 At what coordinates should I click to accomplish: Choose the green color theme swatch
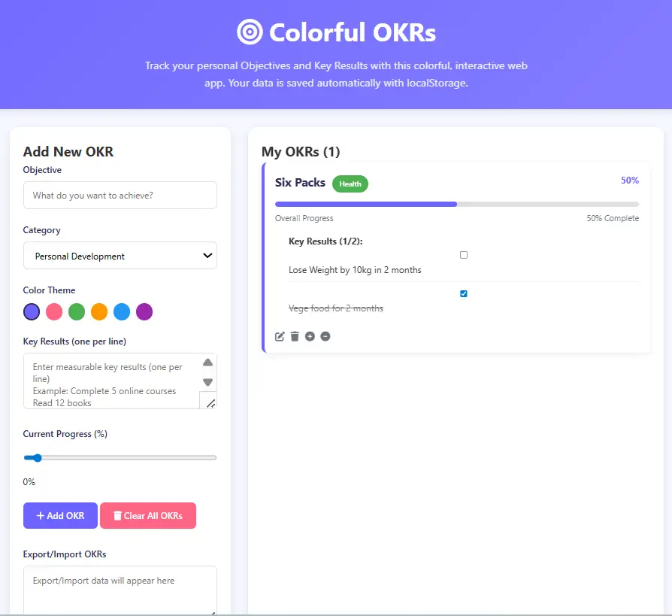77,311
